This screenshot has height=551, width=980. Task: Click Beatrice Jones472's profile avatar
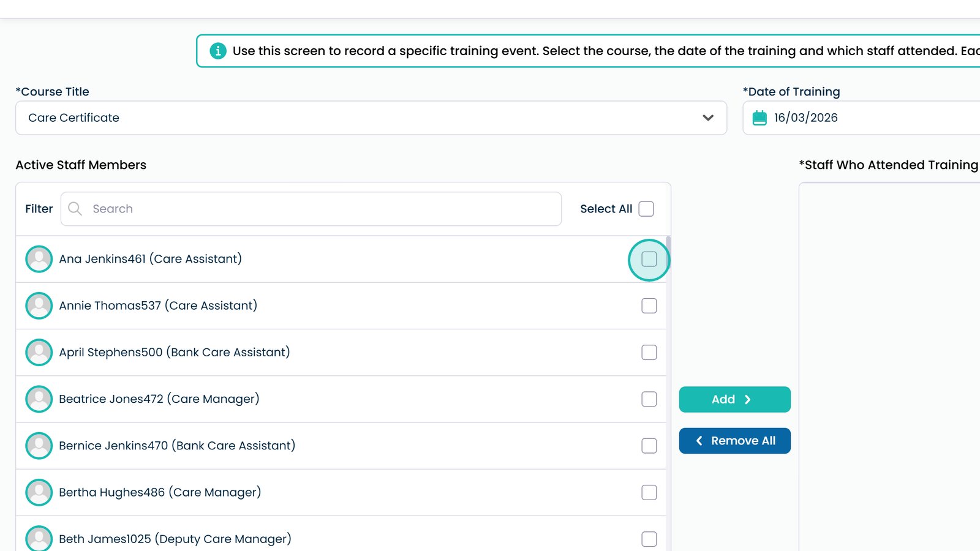pos(39,399)
